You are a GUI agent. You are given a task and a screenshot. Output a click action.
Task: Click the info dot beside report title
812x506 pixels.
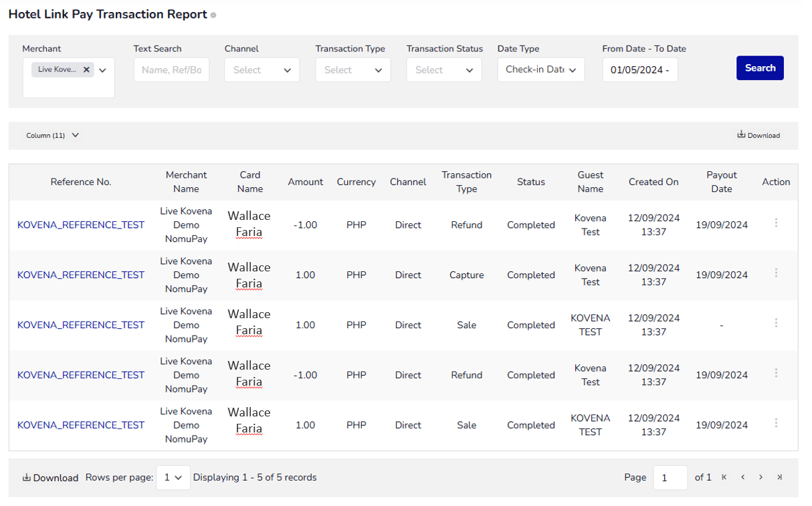pos(213,15)
